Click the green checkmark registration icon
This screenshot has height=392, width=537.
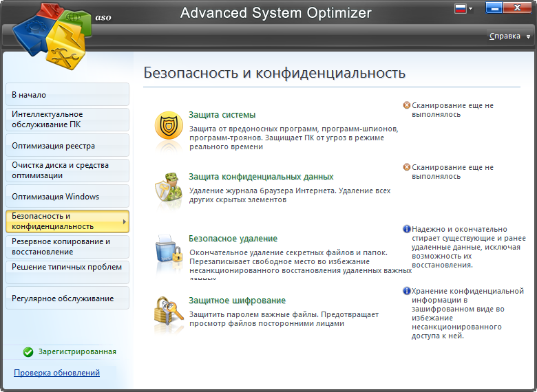point(28,352)
